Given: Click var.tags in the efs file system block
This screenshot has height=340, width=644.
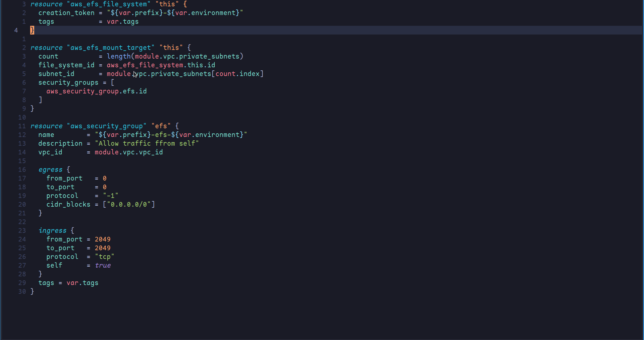Looking at the screenshot, I should tap(123, 21).
